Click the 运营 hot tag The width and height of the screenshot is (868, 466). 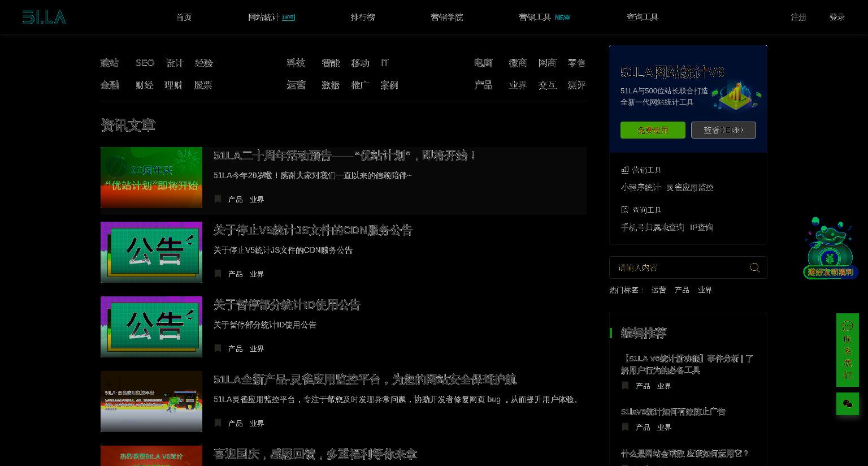658,290
